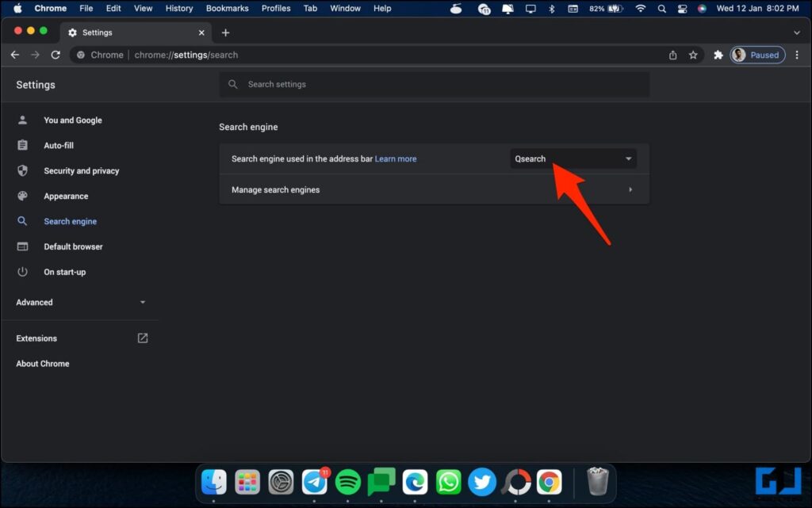Open the View menu
Viewport: 812px width, 508px height.
pos(143,8)
